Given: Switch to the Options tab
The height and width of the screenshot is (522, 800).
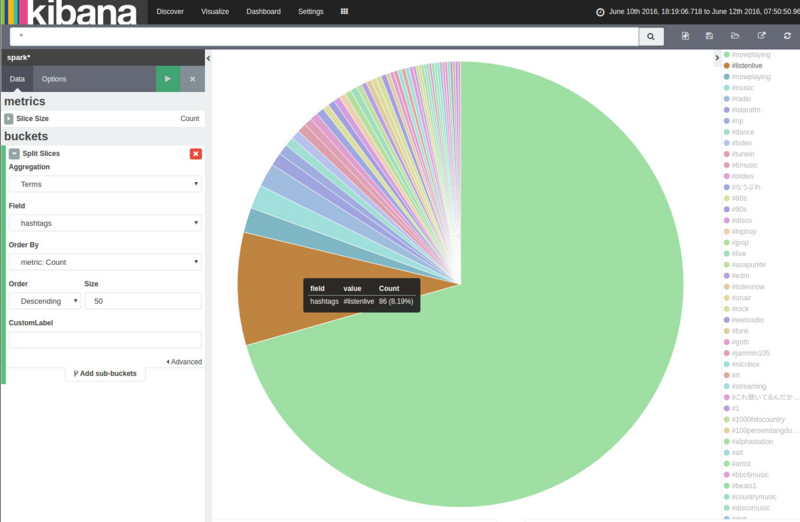Looking at the screenshot, I should click(x=54, y=79).
